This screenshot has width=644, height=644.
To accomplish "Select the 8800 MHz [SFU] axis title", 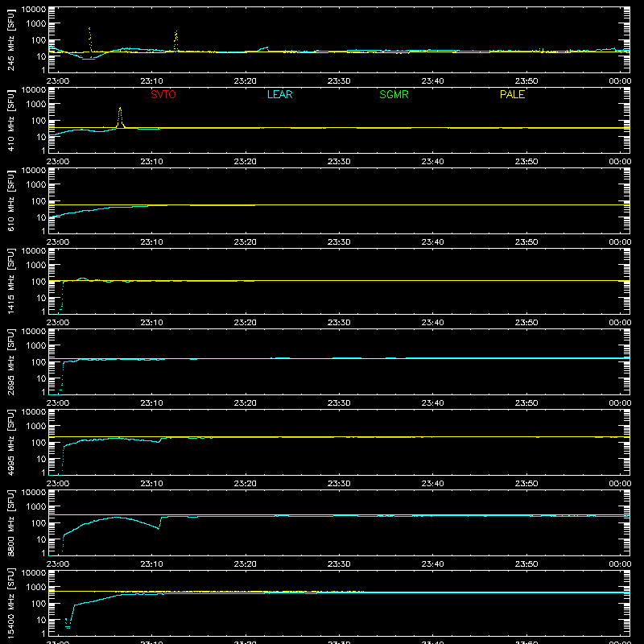I will (11, 522).
